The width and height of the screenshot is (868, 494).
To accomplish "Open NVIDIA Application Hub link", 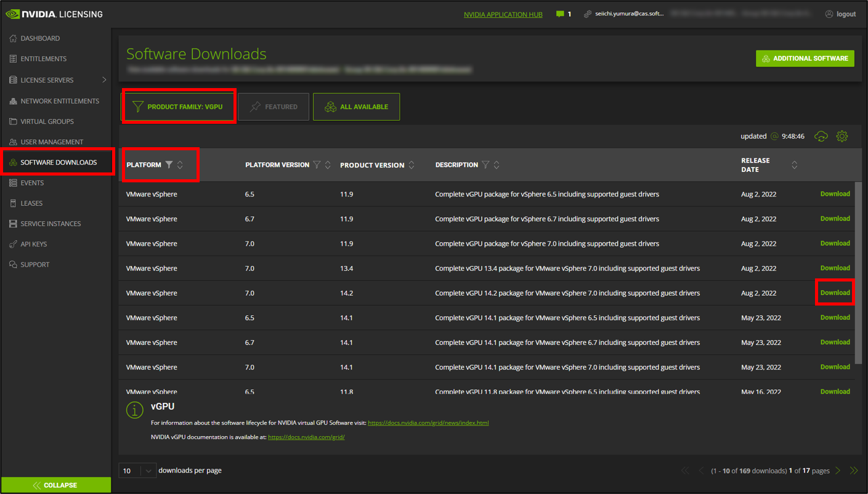I will 503,14.
